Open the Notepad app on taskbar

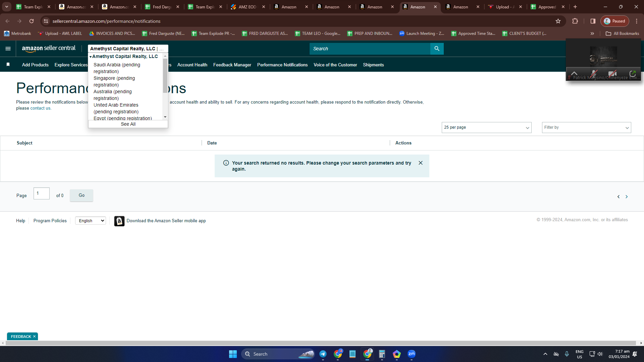(353, 354)
